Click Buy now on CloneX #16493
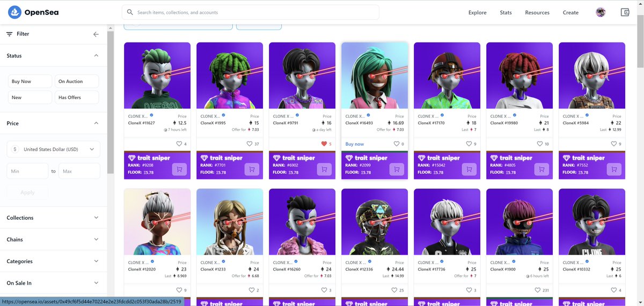This screenshot has width=644, height=306. [x=355, y=144]
